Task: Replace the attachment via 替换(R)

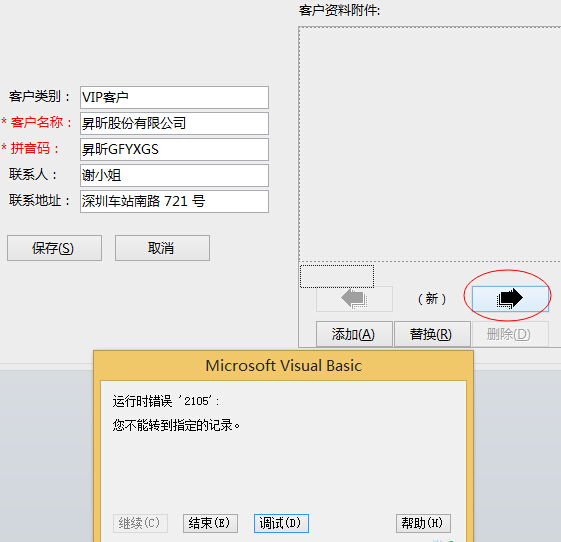Action: click(432, 334)
